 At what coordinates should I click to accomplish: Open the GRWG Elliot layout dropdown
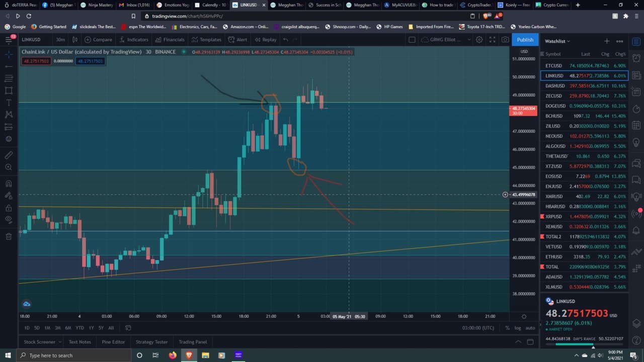[445, 40]
